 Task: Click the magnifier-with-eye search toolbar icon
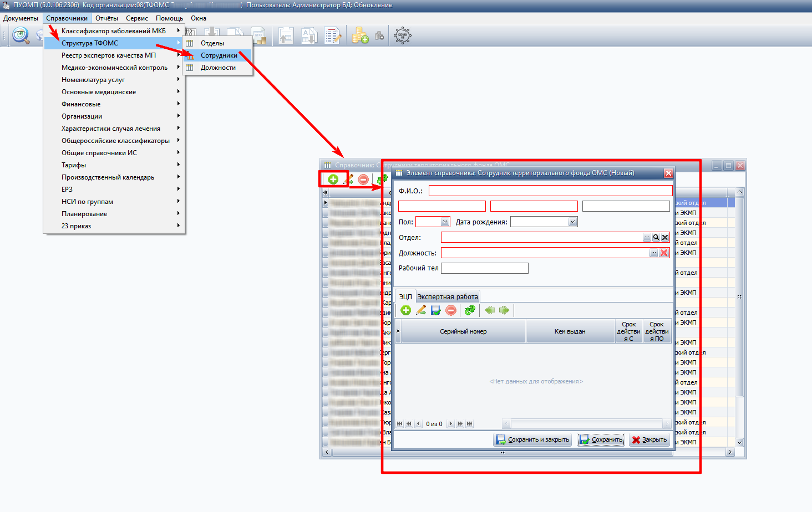pos(21,36)
